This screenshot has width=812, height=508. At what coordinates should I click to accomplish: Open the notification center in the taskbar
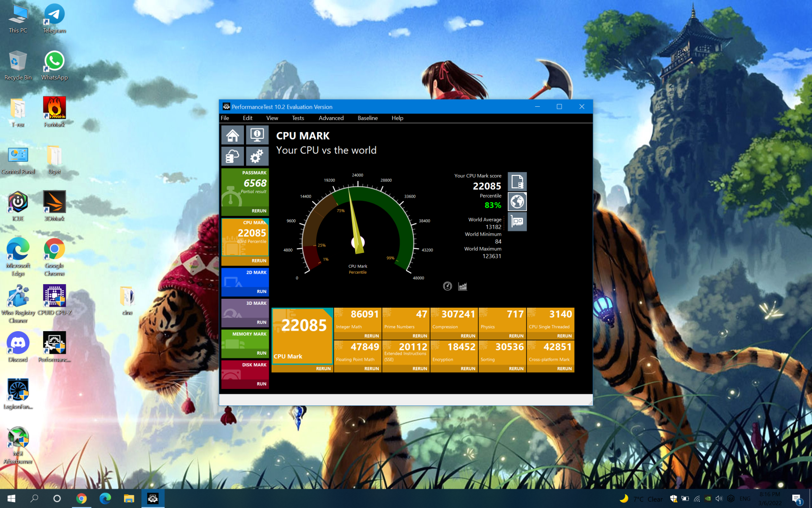797,499
